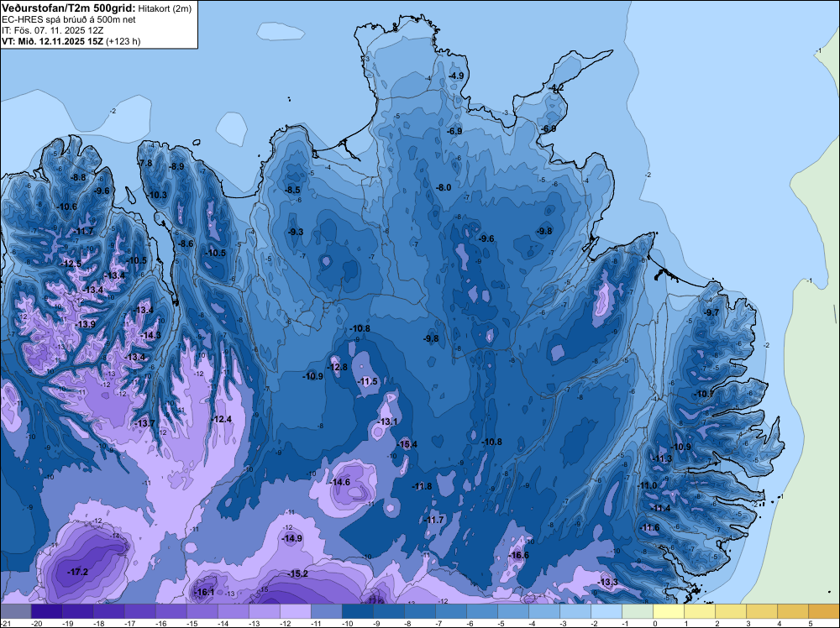
Task: Click the 'IT: Fös. 07. 11. 2025 12Z' line
Action: [52, 30]
